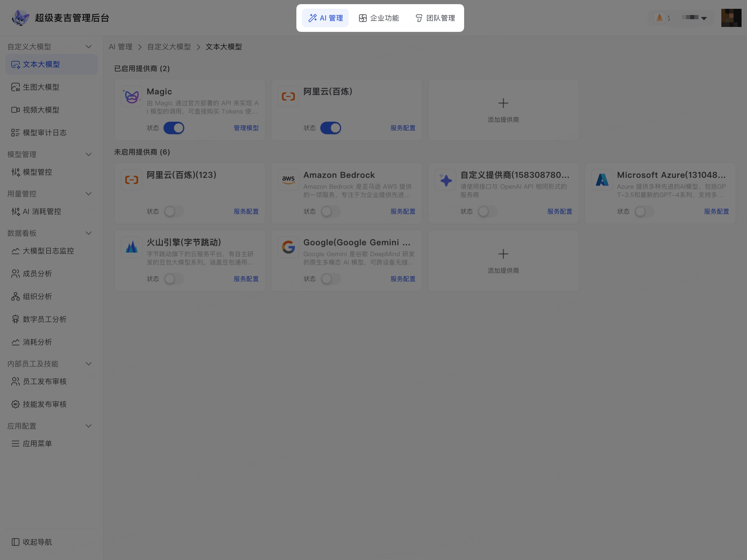Enable Microsoft Azure status switch
The height and width of the screenshot is (560, 747).
644,212
